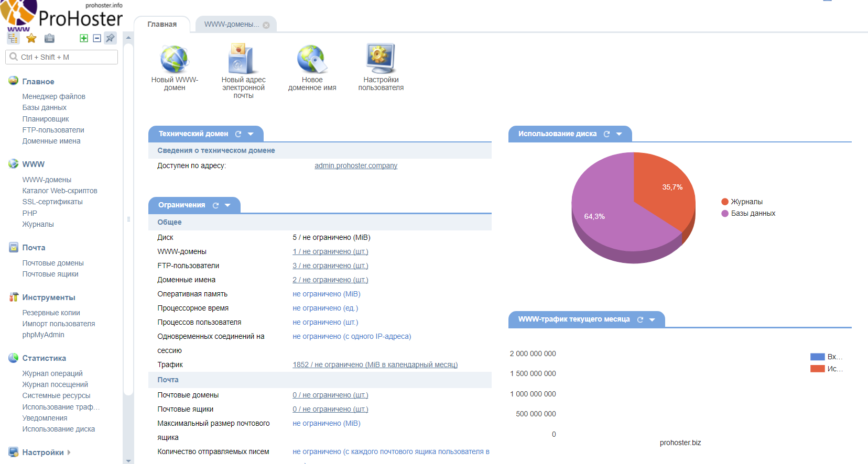Show favorites with the star icon
868x464 pixels.
(31, 38)
